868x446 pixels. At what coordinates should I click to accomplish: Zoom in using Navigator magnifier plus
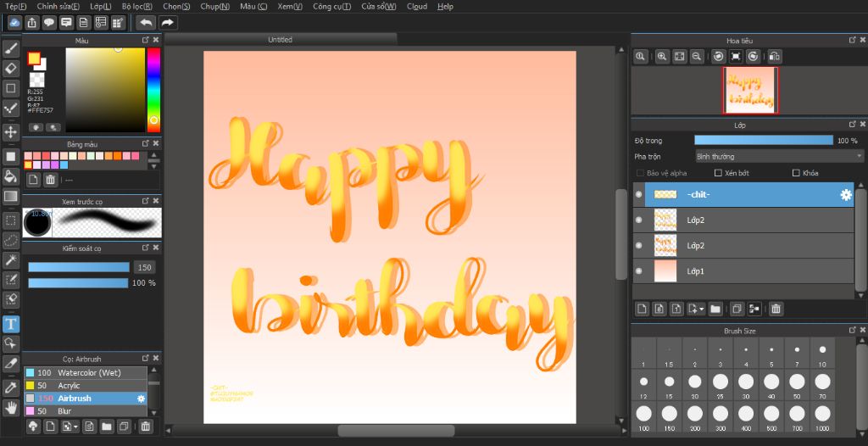(661, 56)
